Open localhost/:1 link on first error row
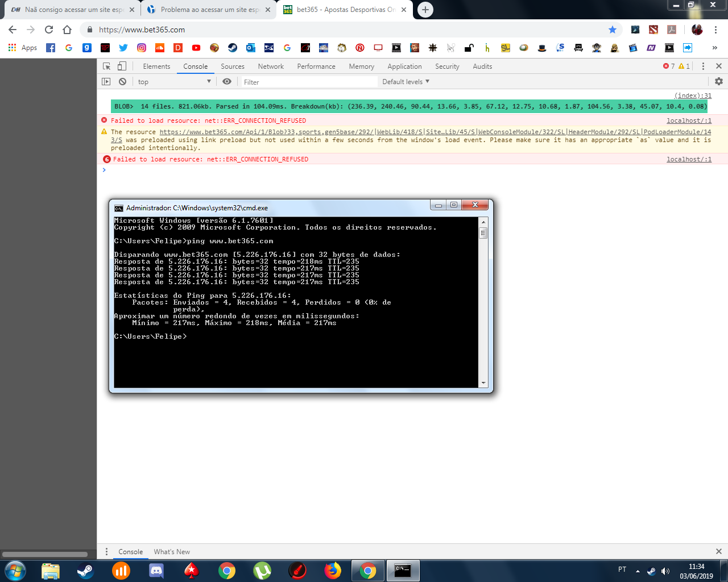This screenshot has width=728, height=582. point(689,120)
